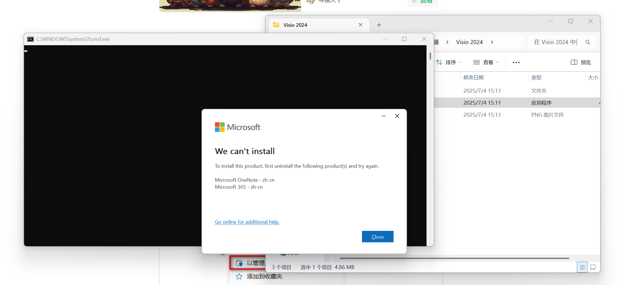Select the row with type 文件夹
Image resolution: width=644 pixels, height=285 pixels.
point(517,91)
